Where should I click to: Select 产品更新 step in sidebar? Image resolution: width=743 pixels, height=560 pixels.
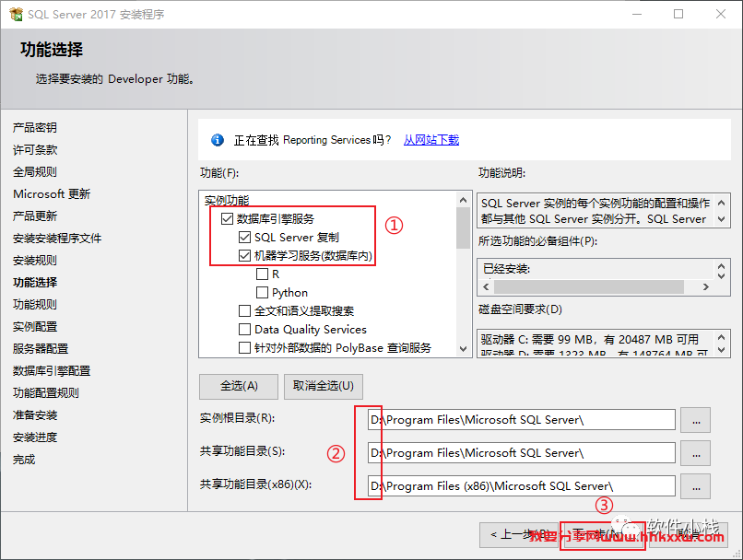coord(35,216)
